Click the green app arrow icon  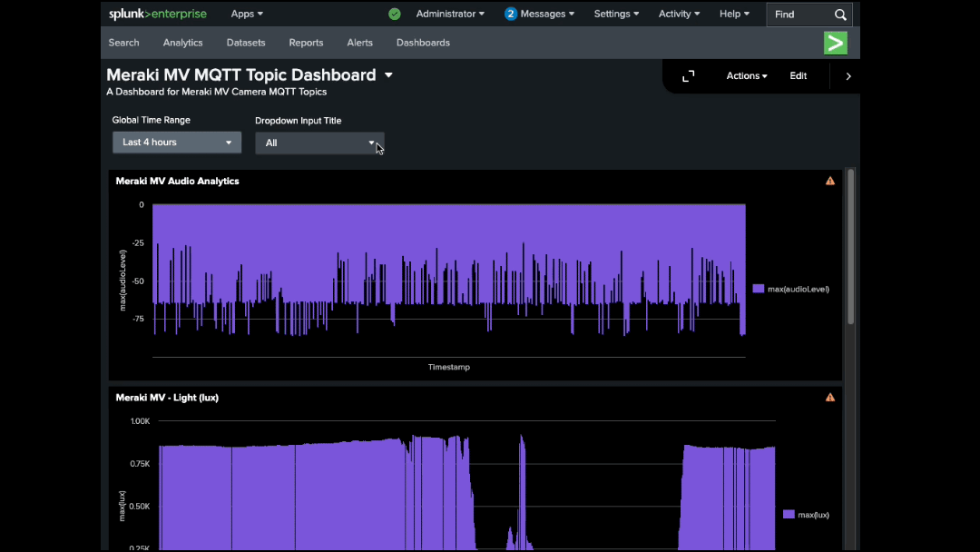coord(836,44)
